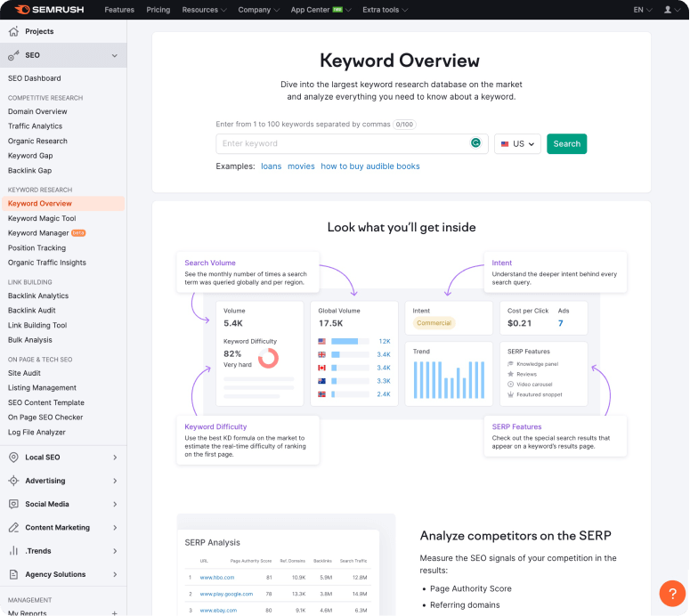Image resolution: width=690 pixels, height=616 pixels.
Task: Click the Commercial intent tag
Action: tap(434, 323)
